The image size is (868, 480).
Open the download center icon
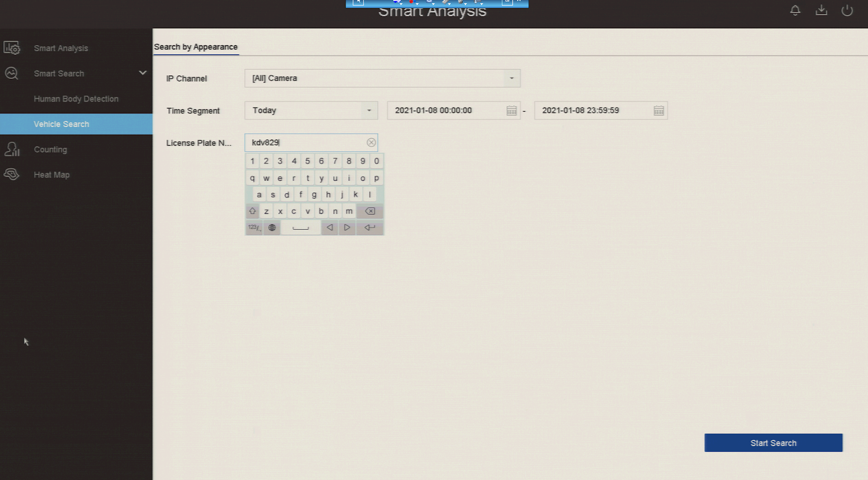tap(821, 10)
